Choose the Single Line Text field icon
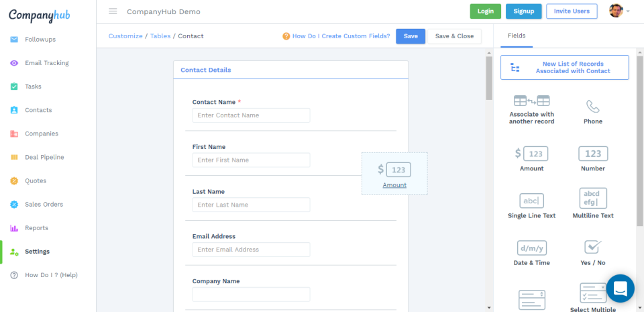Viewport: 644px width, 312px height. (531, 201)
